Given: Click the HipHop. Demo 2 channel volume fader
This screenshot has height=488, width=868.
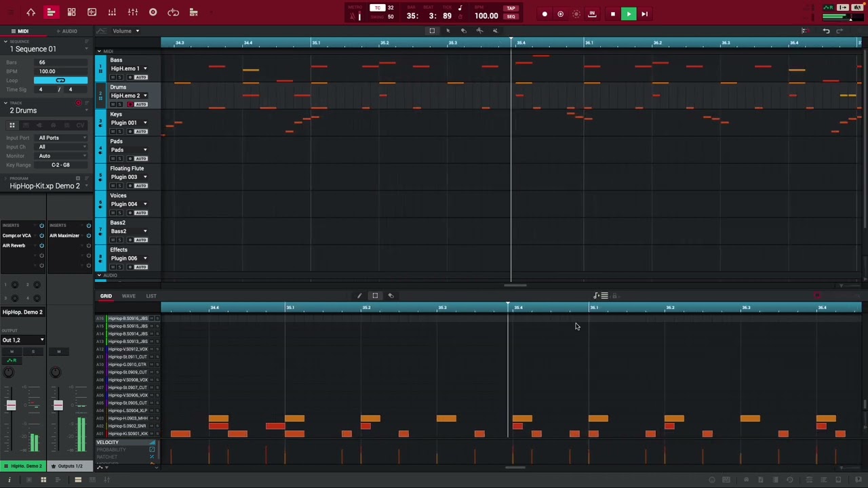Looking at the screenshot, I should pos(11,405).
